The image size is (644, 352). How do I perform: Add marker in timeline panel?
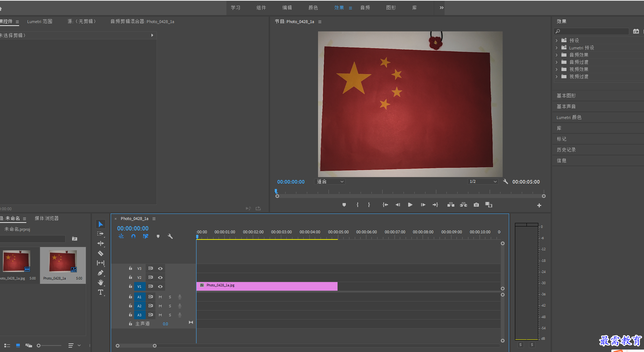click(x=158, y=237)
